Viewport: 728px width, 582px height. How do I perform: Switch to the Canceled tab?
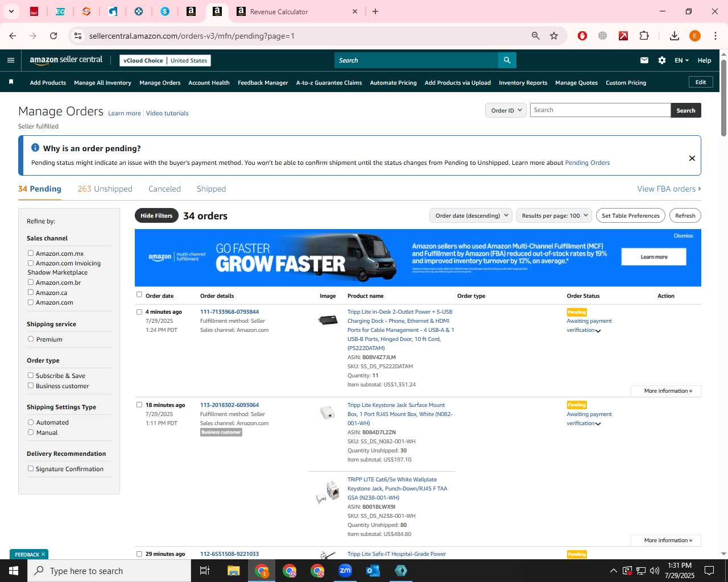[164, 189]
